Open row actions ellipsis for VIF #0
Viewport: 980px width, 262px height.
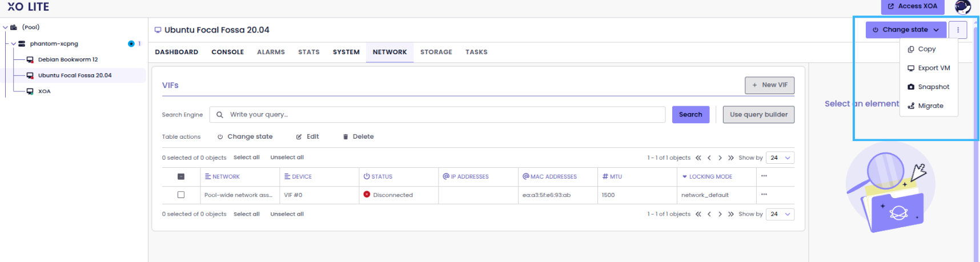coord(764,195)
